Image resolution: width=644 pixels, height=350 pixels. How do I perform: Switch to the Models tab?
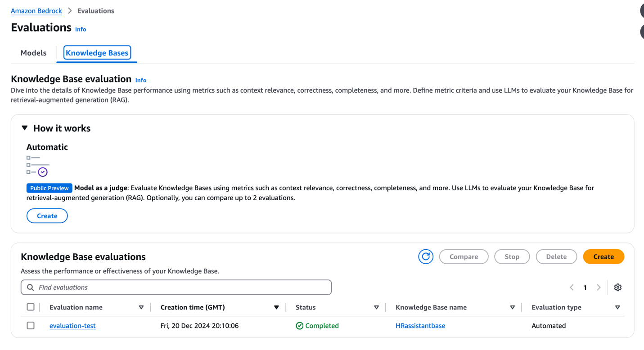pyautogui.click(x=33, y=53)
